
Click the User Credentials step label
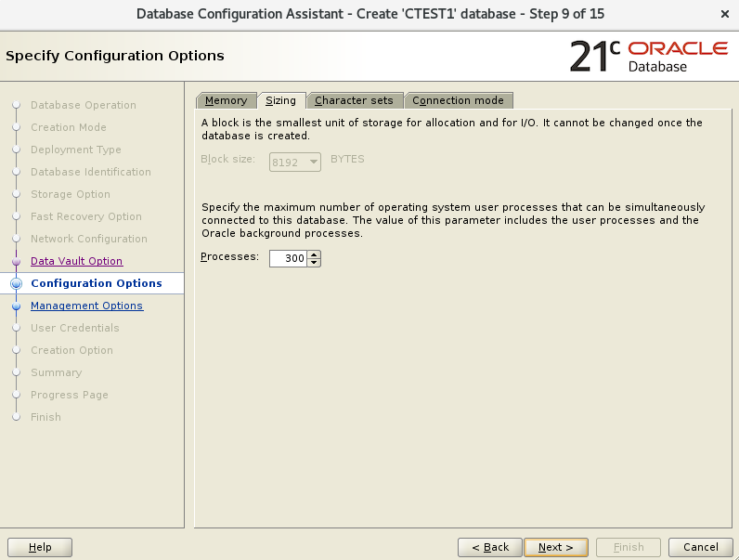tap(75, 328)
